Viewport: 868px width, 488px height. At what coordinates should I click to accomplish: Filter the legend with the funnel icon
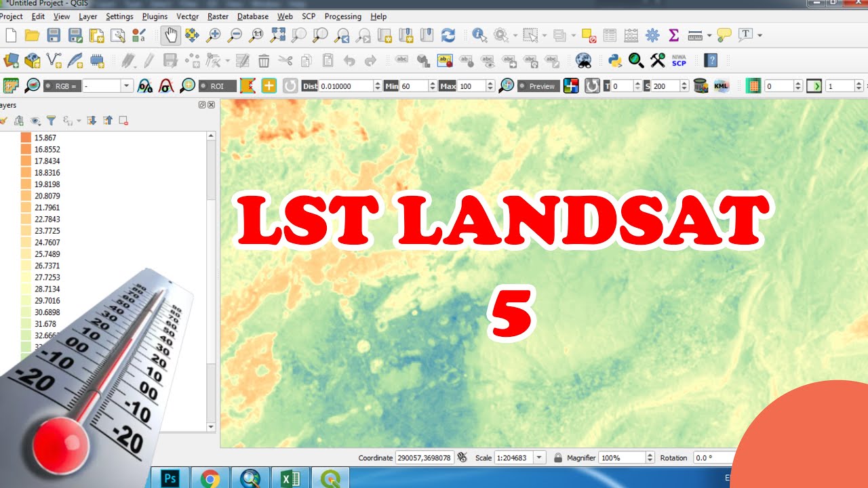pyautogui.click(x=51, y=121)
